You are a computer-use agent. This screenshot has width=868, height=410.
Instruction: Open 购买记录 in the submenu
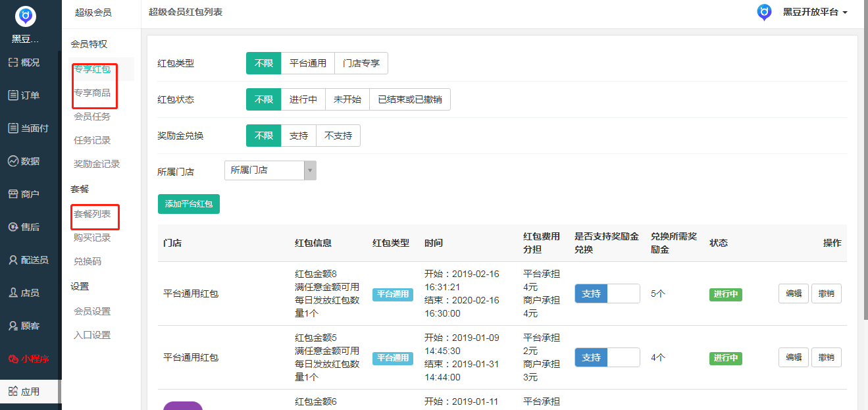(x=92, y=238)
